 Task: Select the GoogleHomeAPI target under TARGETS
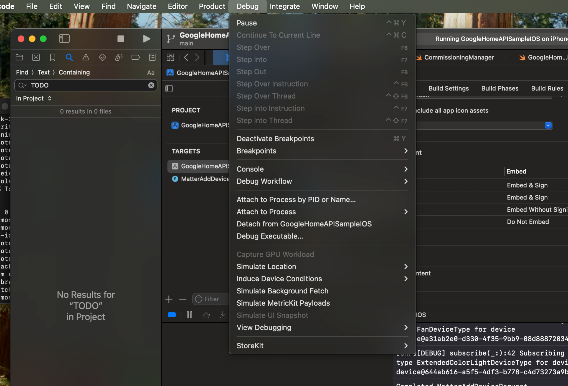198,166
